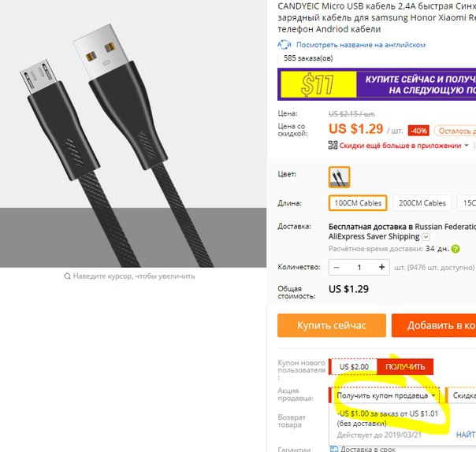Image resolution: width=476 pixels, height=452 pixels.
Task: Increase quantity with the plus button
Action: point(381,267)
